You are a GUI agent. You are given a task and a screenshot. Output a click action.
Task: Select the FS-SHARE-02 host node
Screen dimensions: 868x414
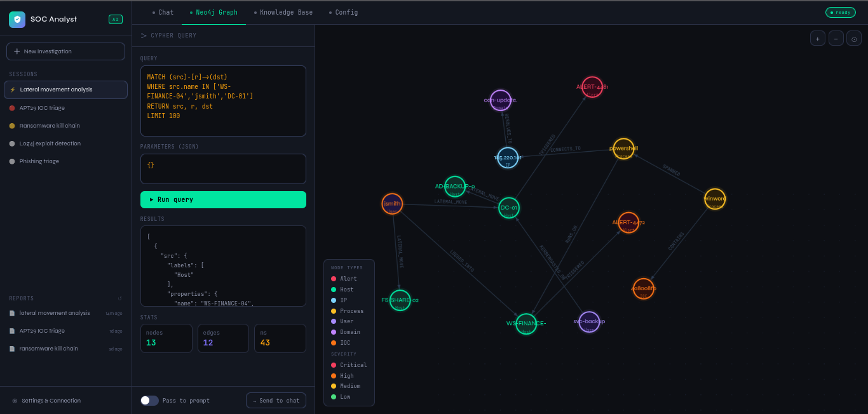pos(400,300)
